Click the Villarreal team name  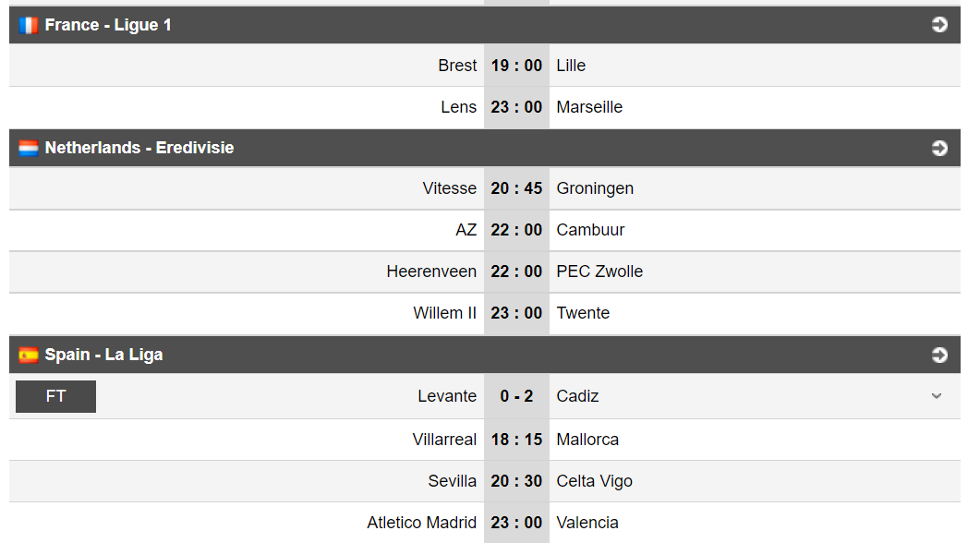click(x=444, y=440)
